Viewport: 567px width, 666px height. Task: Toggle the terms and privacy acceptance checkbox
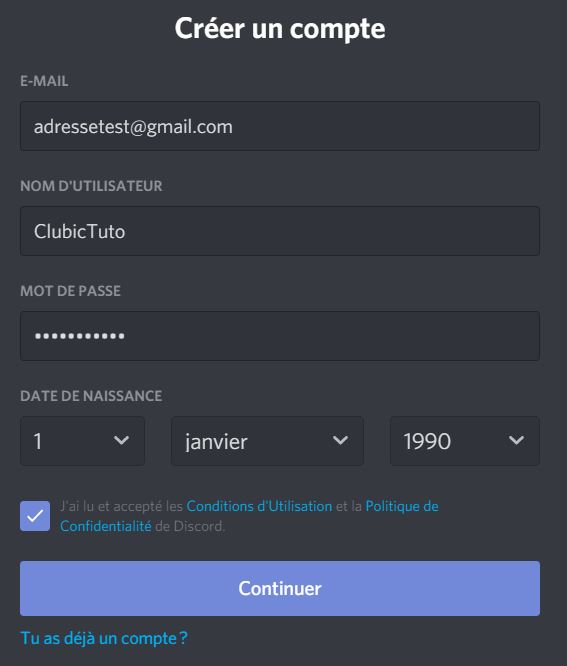[35, 516]
